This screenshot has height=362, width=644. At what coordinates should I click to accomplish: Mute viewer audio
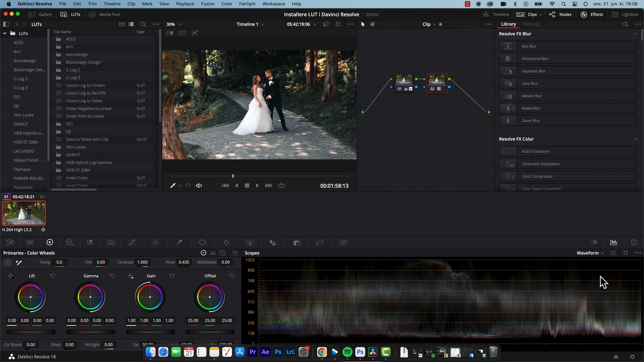[199, 185]
